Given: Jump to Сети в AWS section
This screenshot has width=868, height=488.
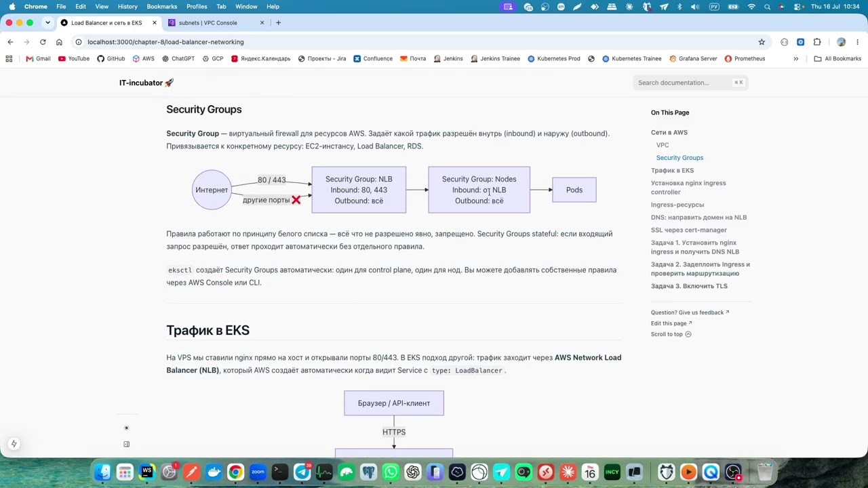Looking at the screenshot, I should 669,132.
